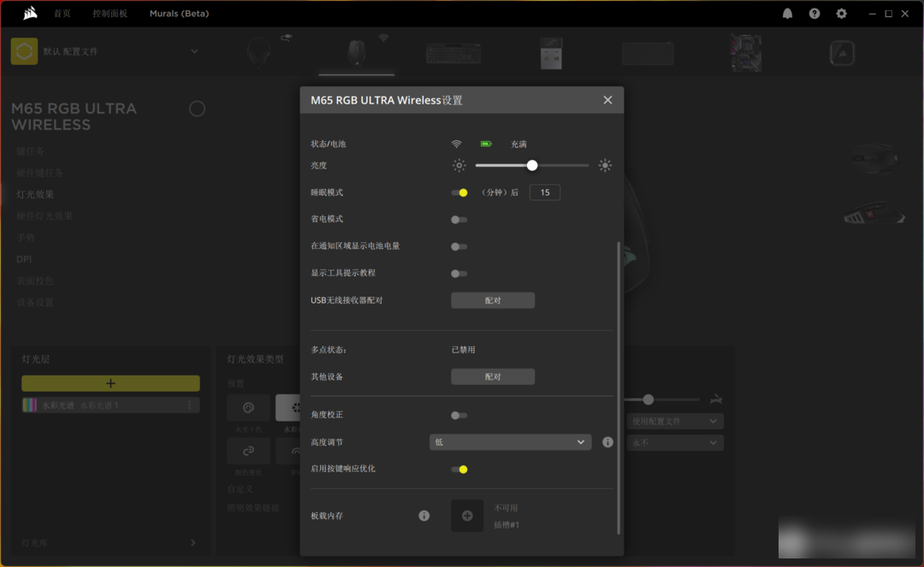Click the yellow hexagon profile icon
Viewport: 924px width, 567px height.
pyautogui.click(x=24, y=51)
